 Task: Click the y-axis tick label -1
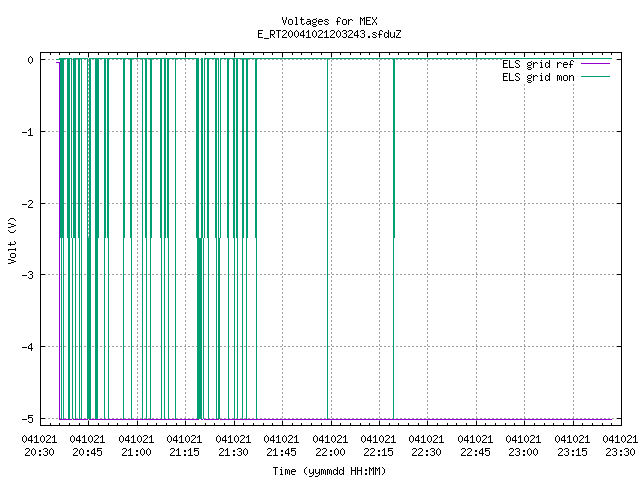coord(28,132)
